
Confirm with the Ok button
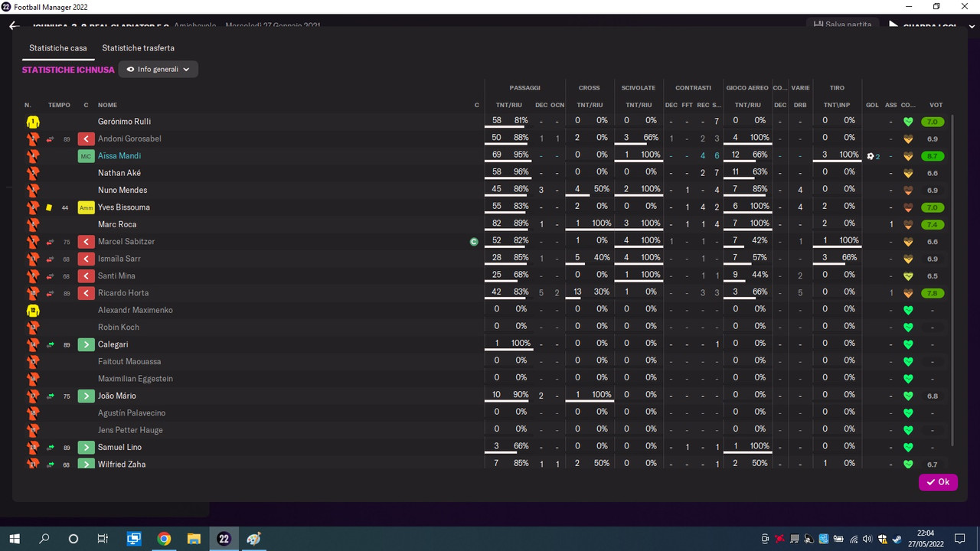coord(938,482)
